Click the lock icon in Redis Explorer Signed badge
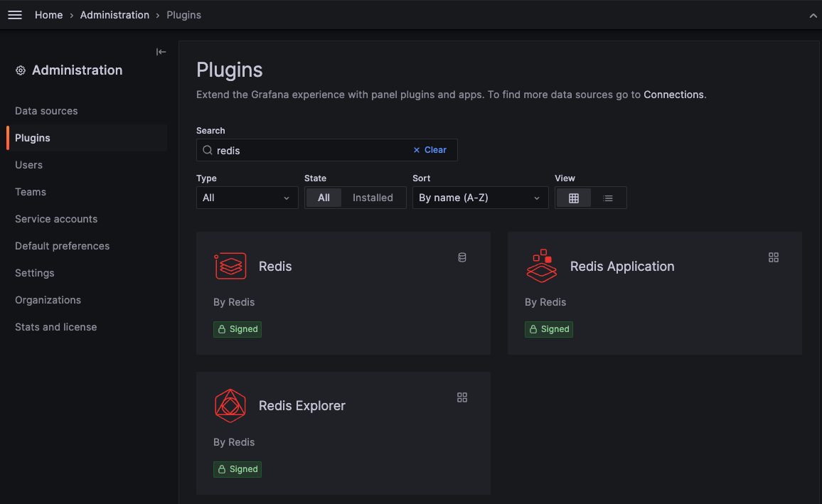 222,469
